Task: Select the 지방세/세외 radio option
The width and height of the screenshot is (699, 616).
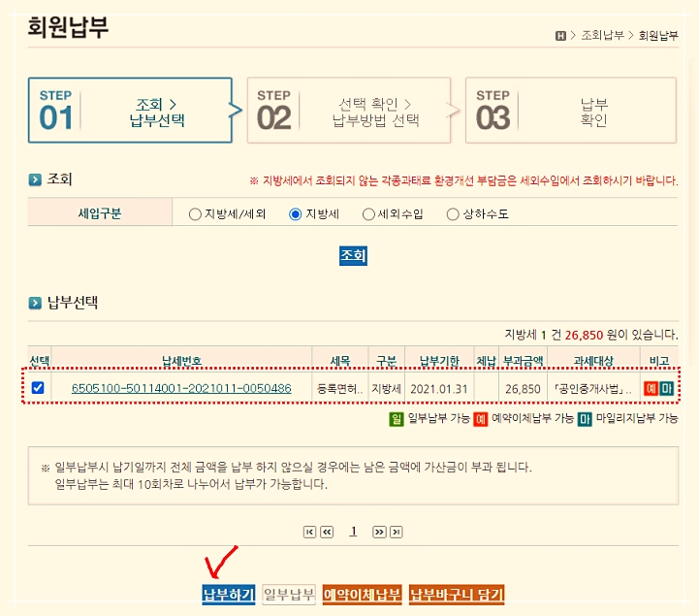Action: [x=195, y=214]
